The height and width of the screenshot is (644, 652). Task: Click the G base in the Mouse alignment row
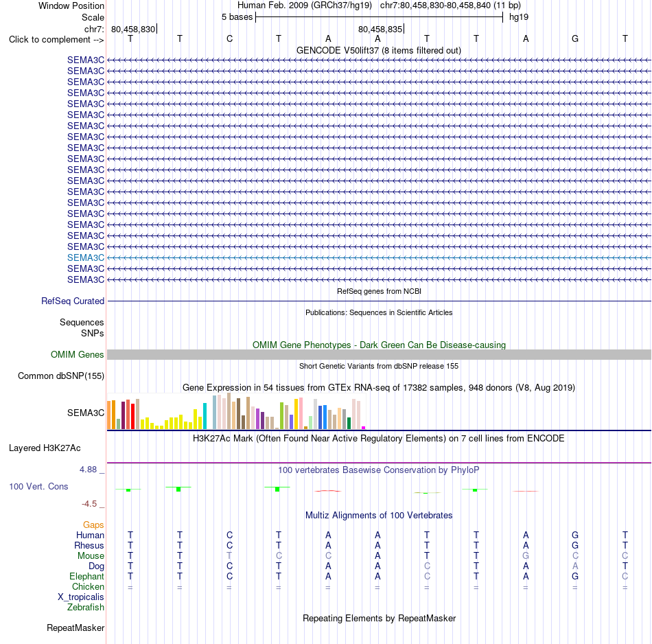click(526, 556)
